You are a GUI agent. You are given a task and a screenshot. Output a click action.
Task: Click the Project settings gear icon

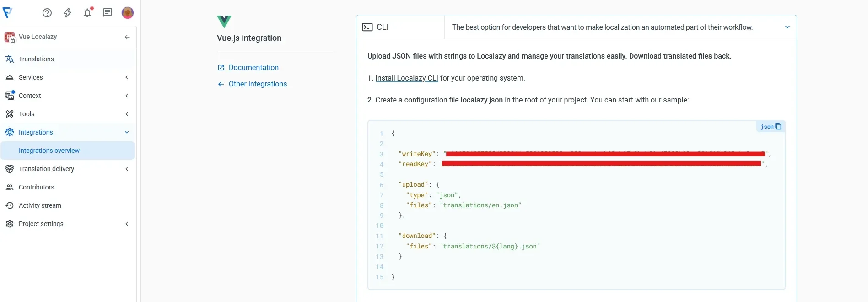point(10,224)
